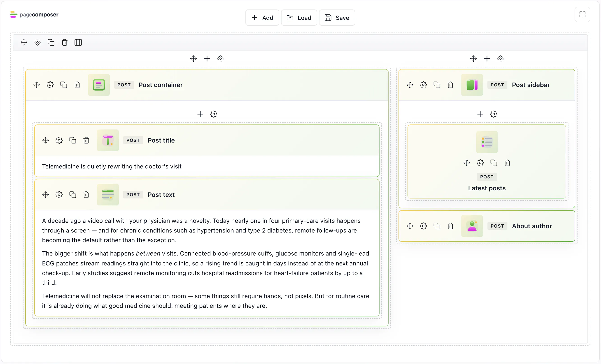Viewport: 601px width, 364px height.
Task: Click the 'Post sidebar' heading label
Action: pyautogui.click(x=531, y=85)
